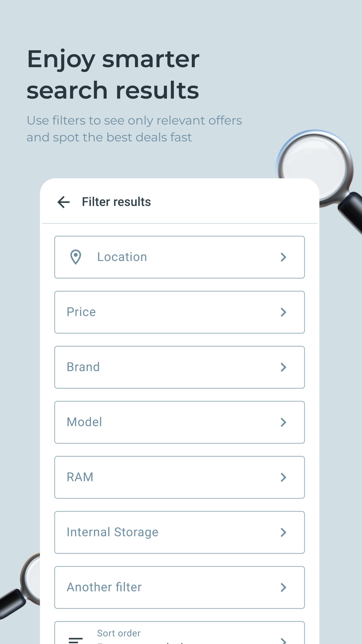
Task: Tap the Brand label text
Action: [83, 367]
